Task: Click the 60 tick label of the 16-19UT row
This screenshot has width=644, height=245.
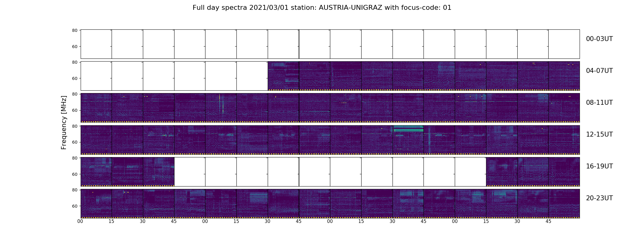Action: 75,174
